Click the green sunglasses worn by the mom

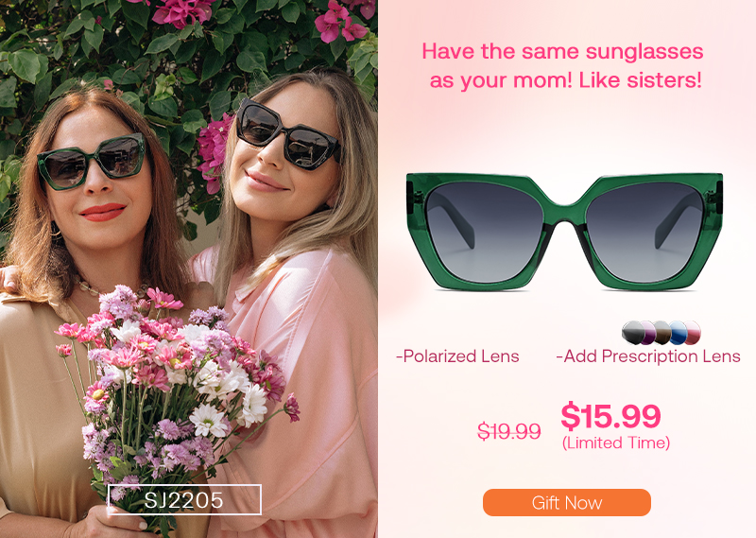tap(91, 161)
